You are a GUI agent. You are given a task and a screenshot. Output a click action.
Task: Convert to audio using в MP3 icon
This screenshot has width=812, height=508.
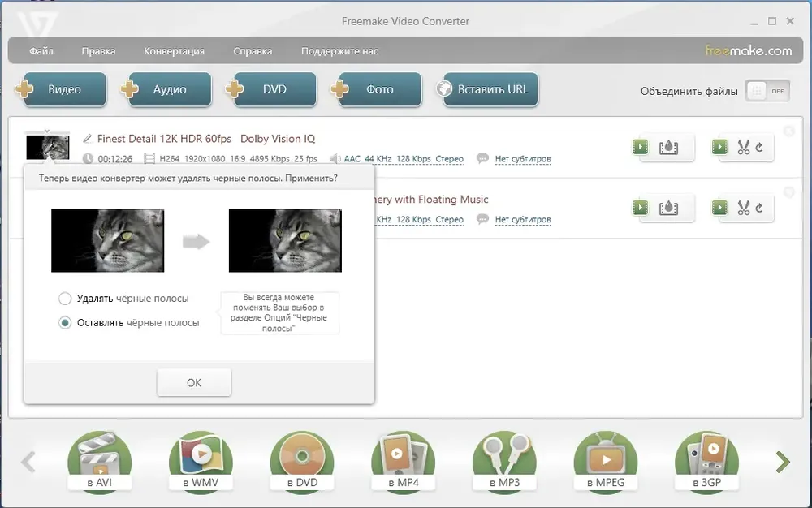click(x=504, y=463)
